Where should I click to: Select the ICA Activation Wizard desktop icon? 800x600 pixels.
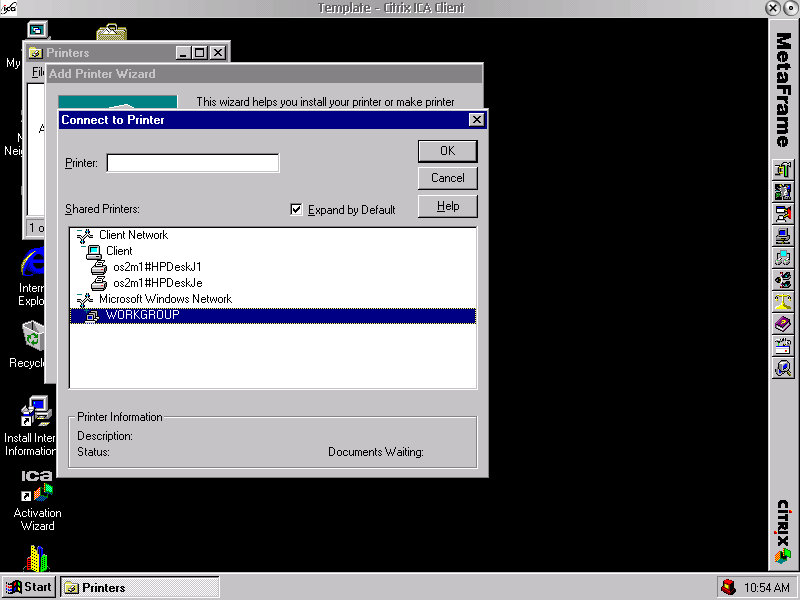click(37, 486)
